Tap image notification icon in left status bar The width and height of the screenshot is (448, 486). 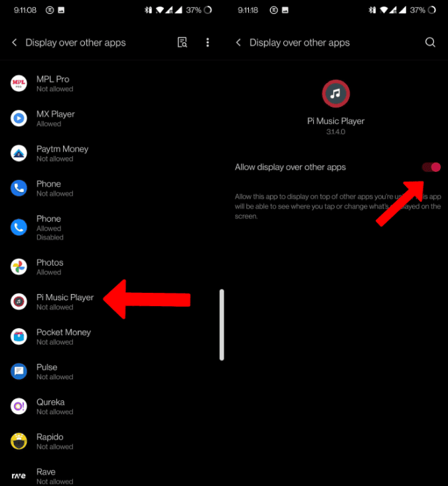[61, 10]
